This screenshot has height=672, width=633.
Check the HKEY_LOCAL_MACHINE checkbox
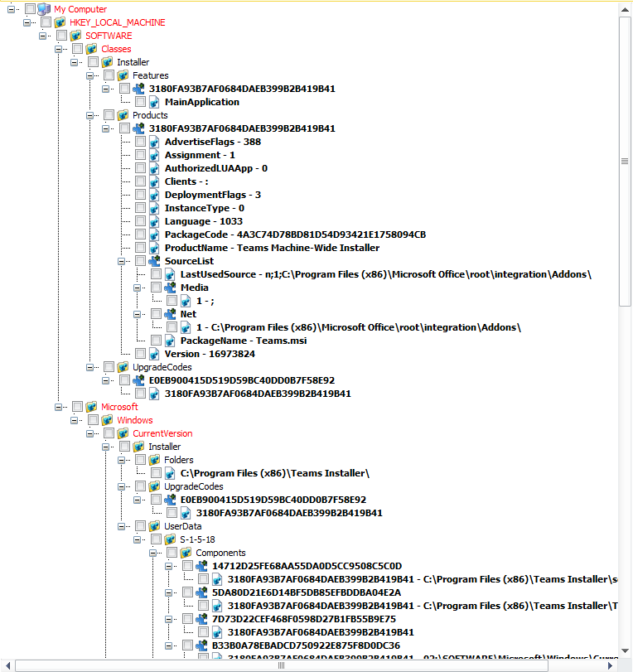pyautogui.click(x=46, y=22)
